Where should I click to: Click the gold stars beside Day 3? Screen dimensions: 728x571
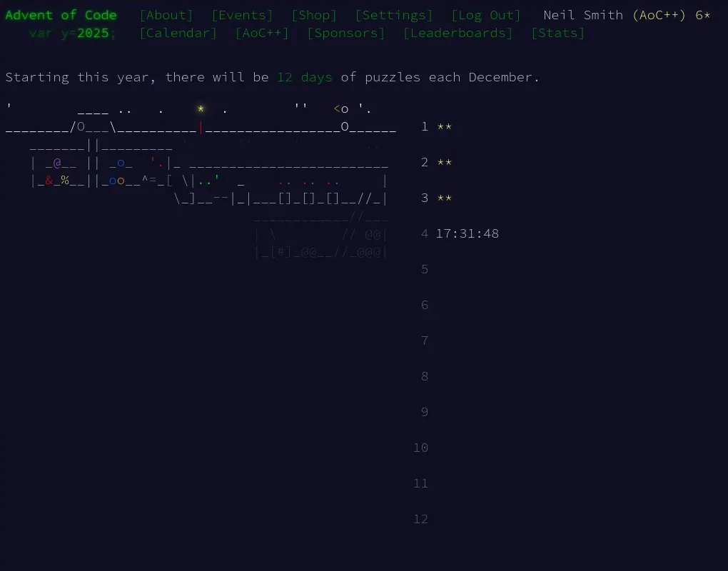tap(443, 198)
